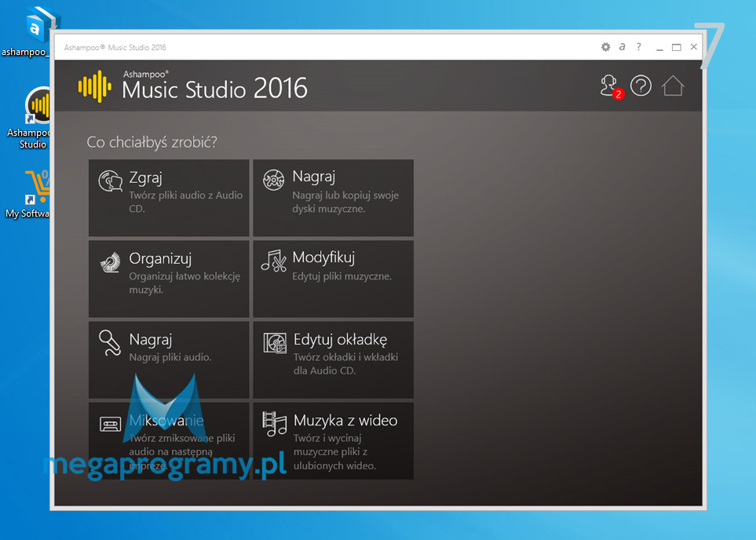Image resolution: width=756 pixels, height=540 pixels.
Task: Select the Ashampoo Music Studio desktop shortcut
Action: (x=29, y=118)
